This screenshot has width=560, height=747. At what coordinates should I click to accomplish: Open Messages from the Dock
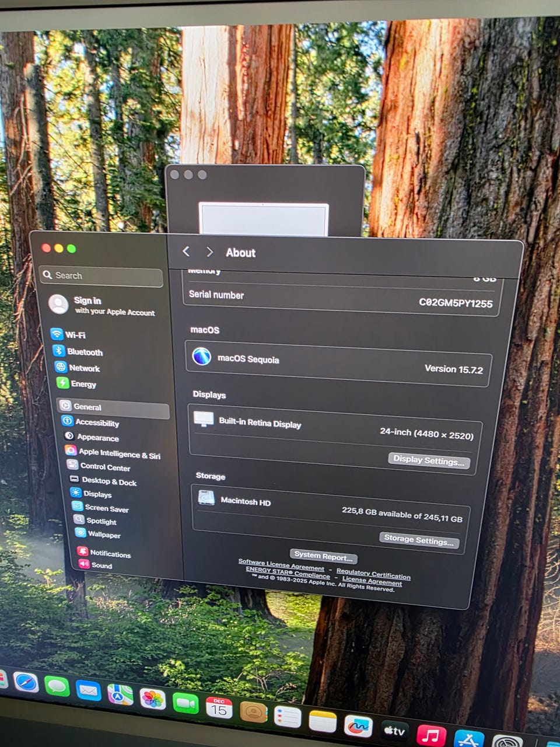57,686
